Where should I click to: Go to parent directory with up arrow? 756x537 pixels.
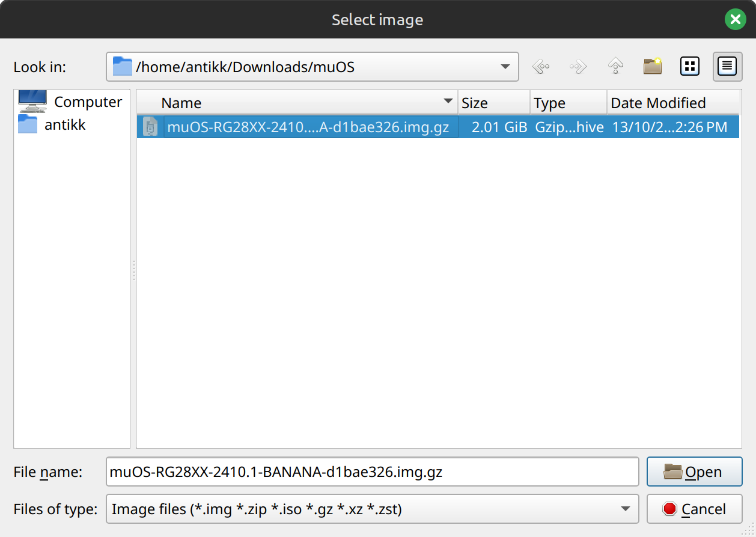click(x=615, y=66)
